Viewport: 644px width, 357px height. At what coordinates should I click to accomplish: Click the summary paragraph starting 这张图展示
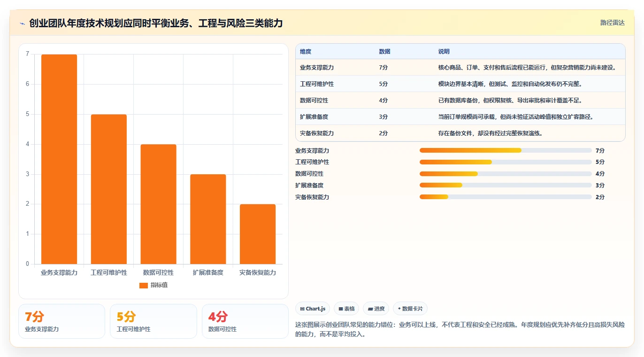tap(460, 330)
